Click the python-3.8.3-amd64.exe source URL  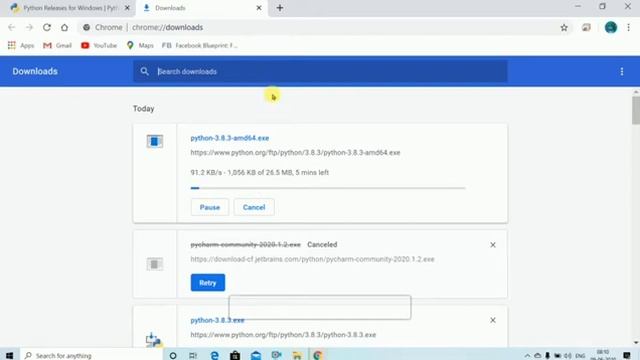click(295, 153)
